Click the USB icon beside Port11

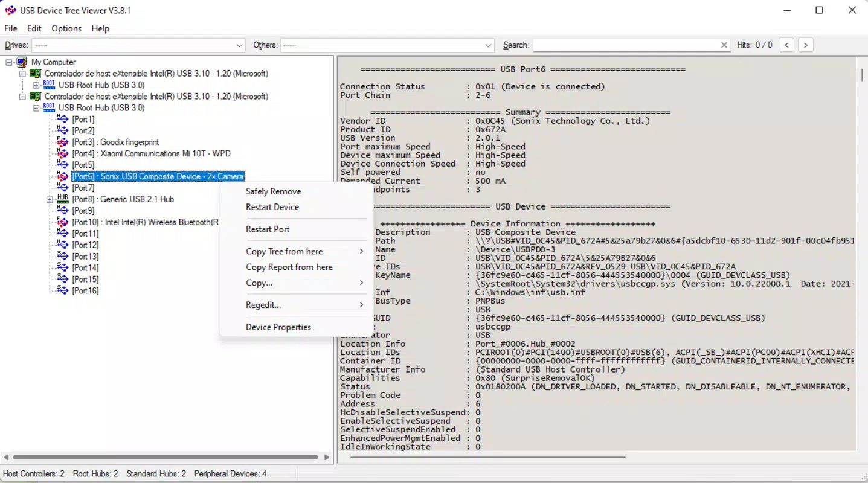tap(63, 234)
